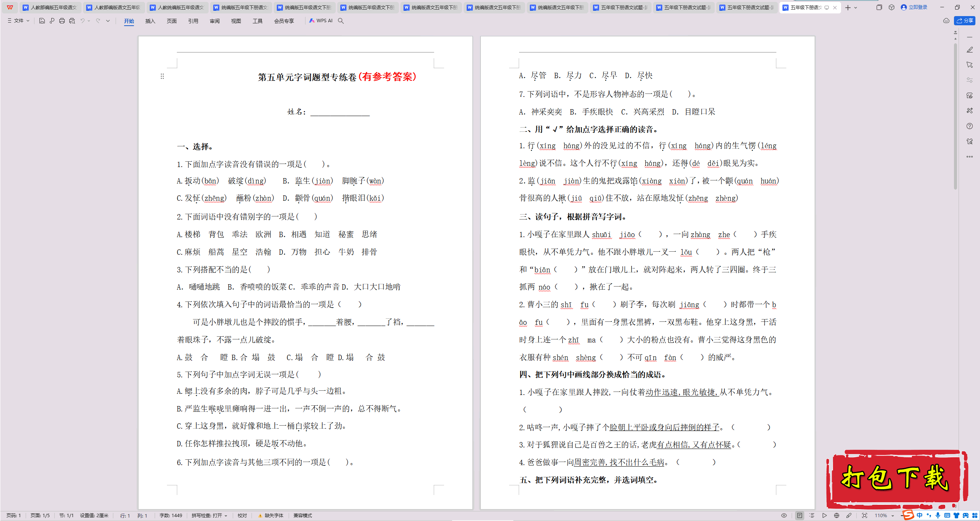The height and width of the screenshot is (521, 980).
Task: Click the search magnifier icon in the ribbon
Action: pos(341,21)
